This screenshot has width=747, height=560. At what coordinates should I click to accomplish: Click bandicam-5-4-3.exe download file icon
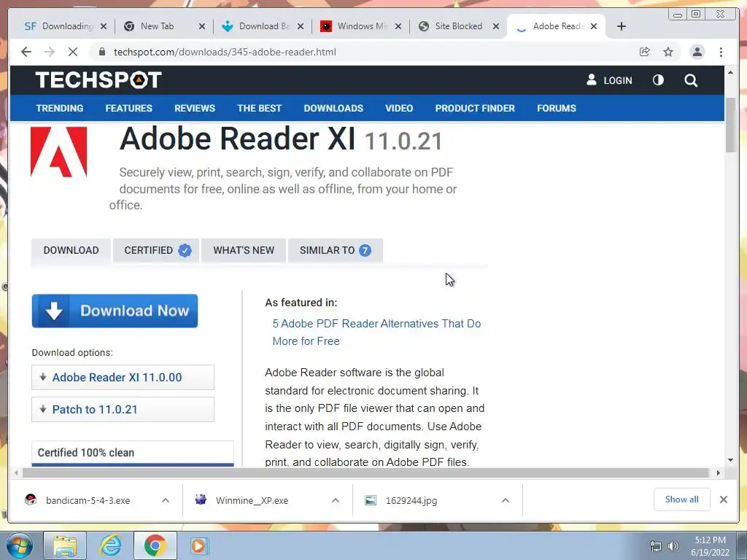(31, 499)
